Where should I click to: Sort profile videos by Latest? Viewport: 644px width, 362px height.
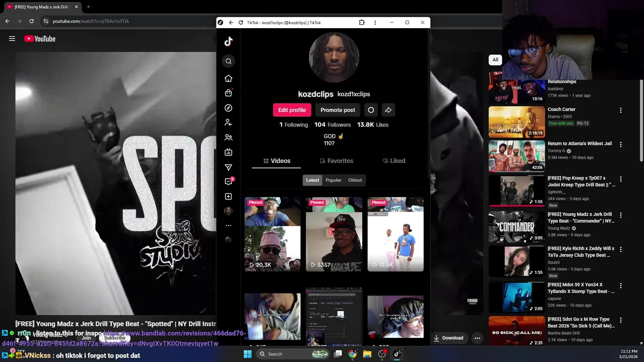312,180
